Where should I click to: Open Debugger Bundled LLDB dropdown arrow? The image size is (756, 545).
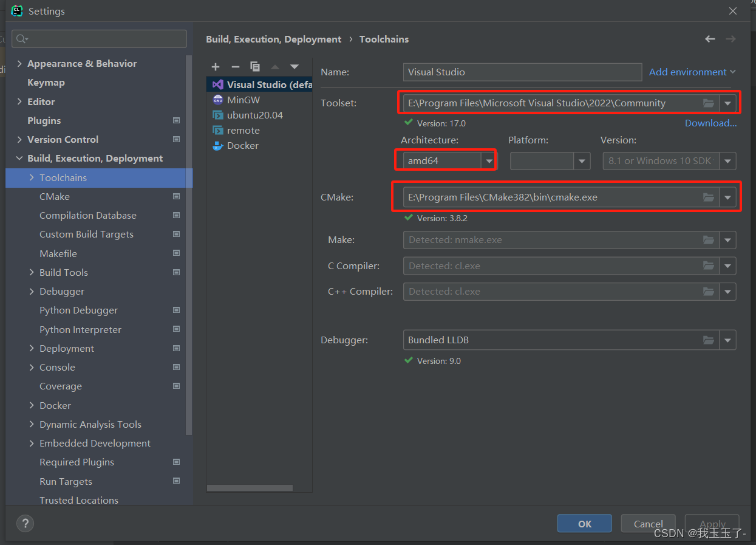[x=727, y=340]
